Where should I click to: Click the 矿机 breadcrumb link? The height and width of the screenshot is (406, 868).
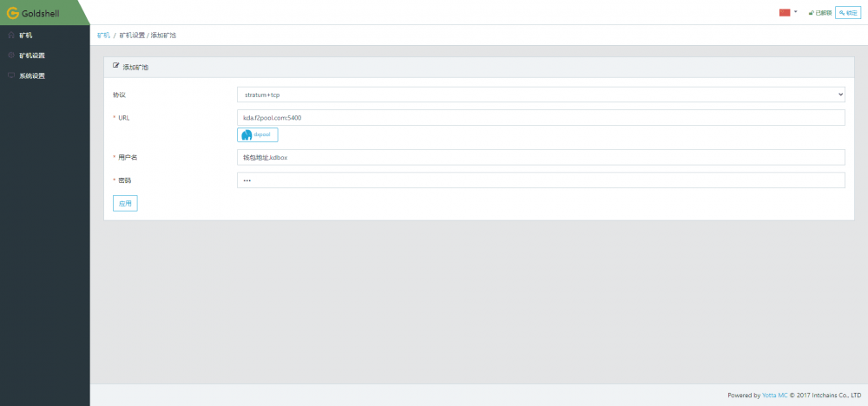click(103, 35)
